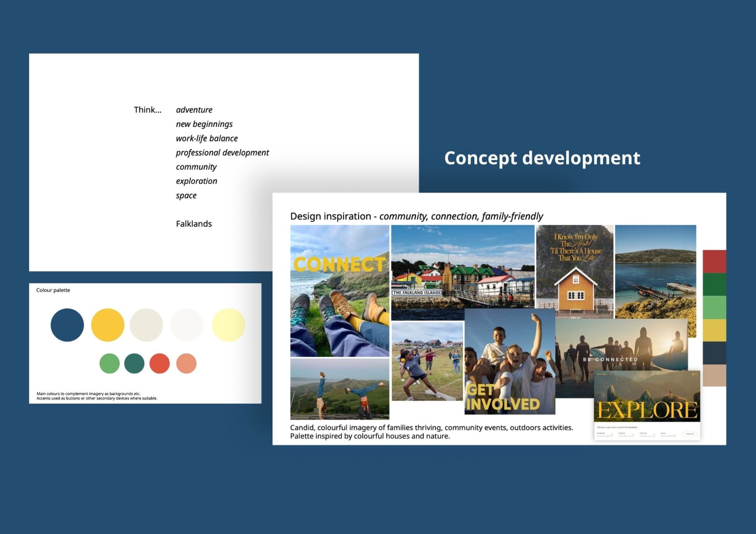Select the BE CONNECTED surfers image

[x=621, y=346]
